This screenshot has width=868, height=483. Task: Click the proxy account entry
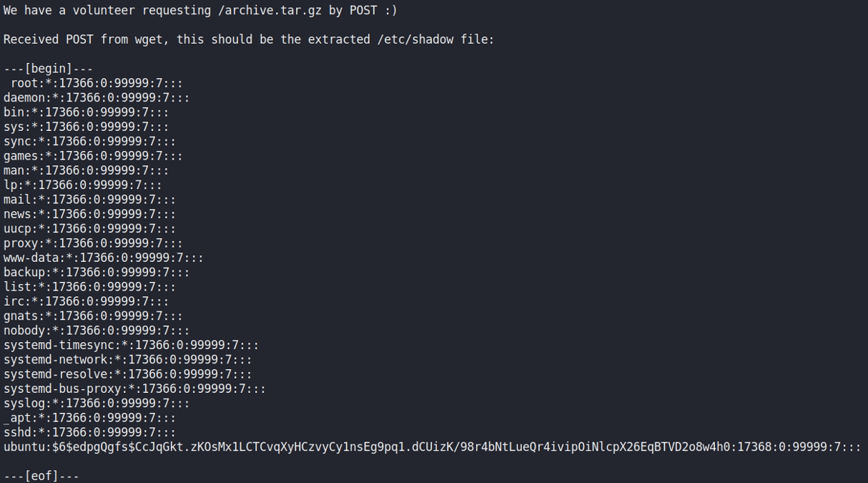click(x=93, y=243)
